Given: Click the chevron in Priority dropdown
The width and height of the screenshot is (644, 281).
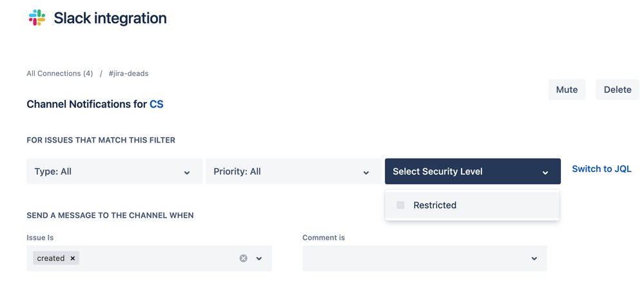Looking at the screenshot, I should (x=366, y=173).
